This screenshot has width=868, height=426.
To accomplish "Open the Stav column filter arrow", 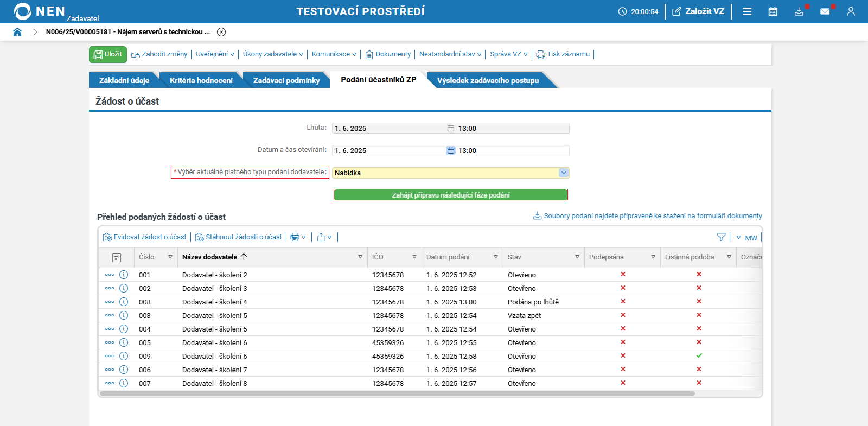I will click(577, 257).
